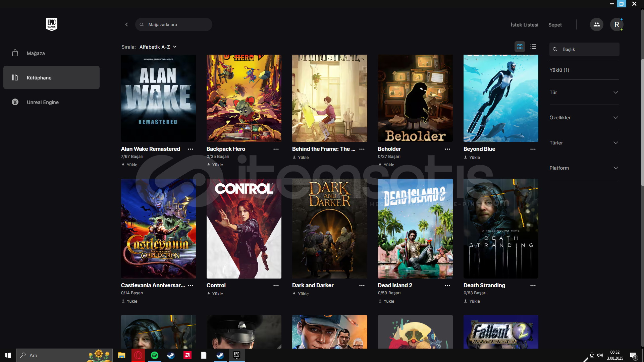The height and width of the screenshot is (362, 644).
Task: Open Windows notification center
Action: pyautogui.click(x=634, y=355)
